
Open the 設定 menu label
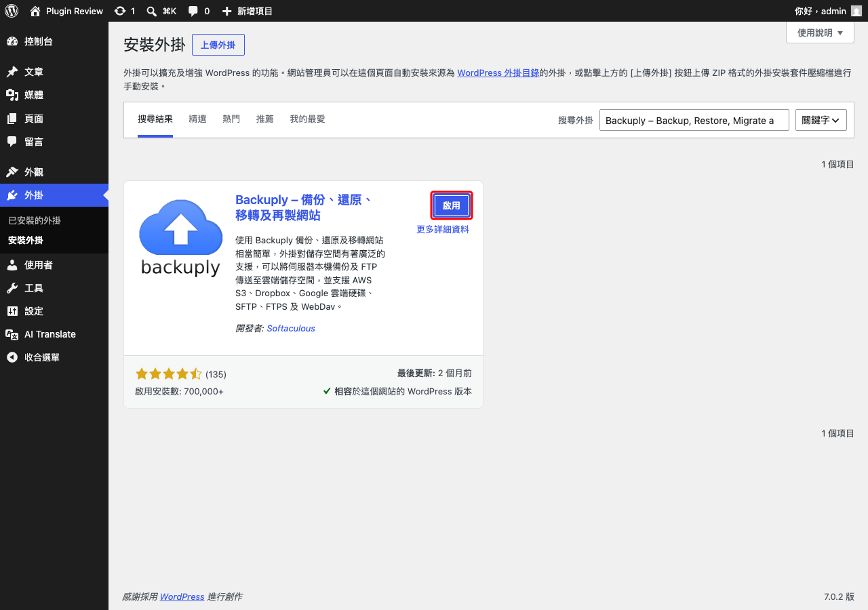click(34, 311)
